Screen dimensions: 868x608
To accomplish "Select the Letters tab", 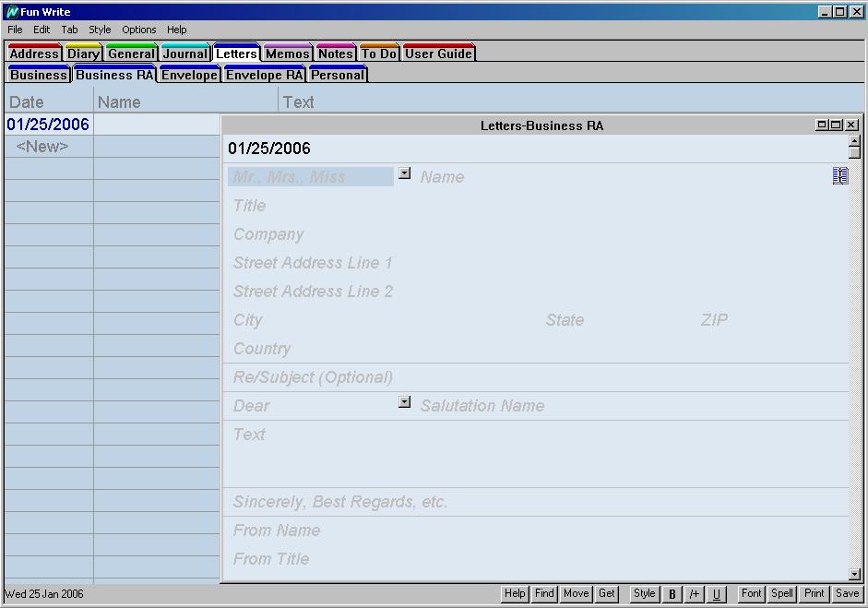I will [x=236, y=53].
